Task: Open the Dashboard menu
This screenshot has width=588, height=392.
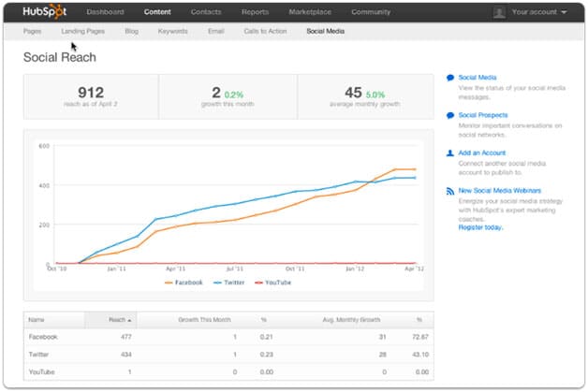Action: coord(105,12)
